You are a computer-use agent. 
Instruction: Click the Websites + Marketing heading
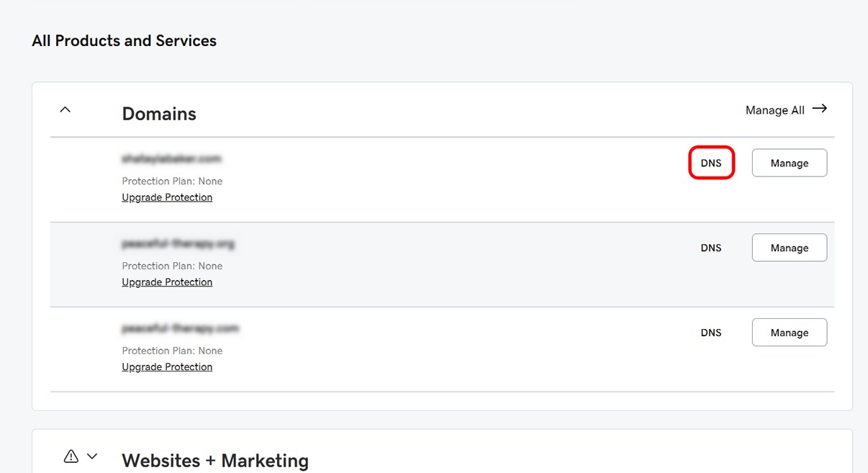tap(215, 461)
